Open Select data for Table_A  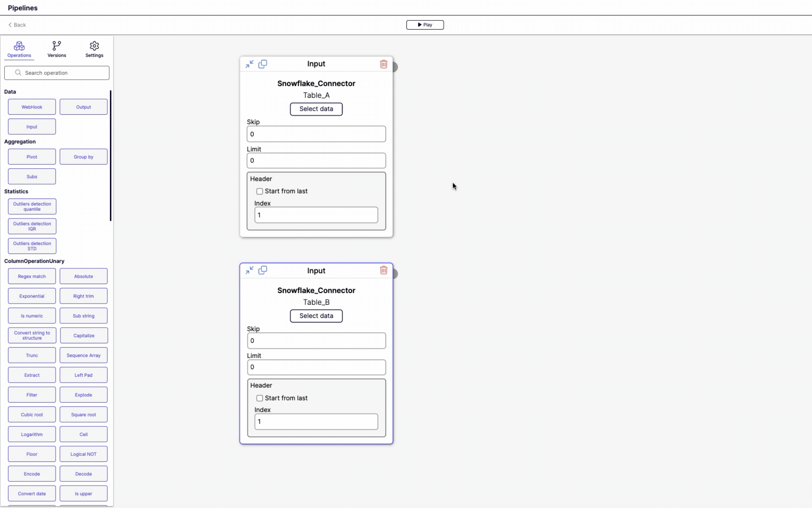[316, 109]
